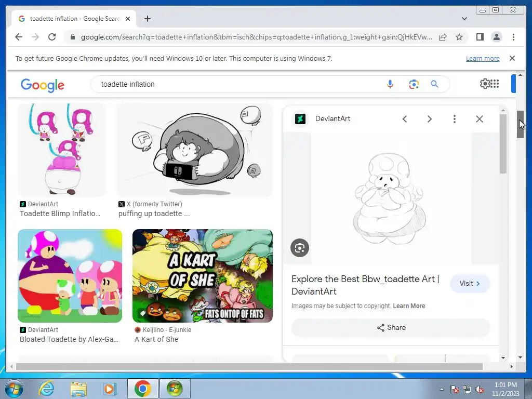Open the Chrome profile avatar
This screenshot has width=532, height=399.
pos(496,37)
